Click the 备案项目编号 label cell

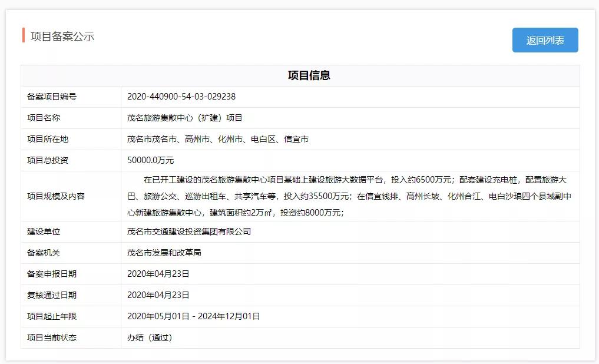pyautogui.click(x=71, y=97)
